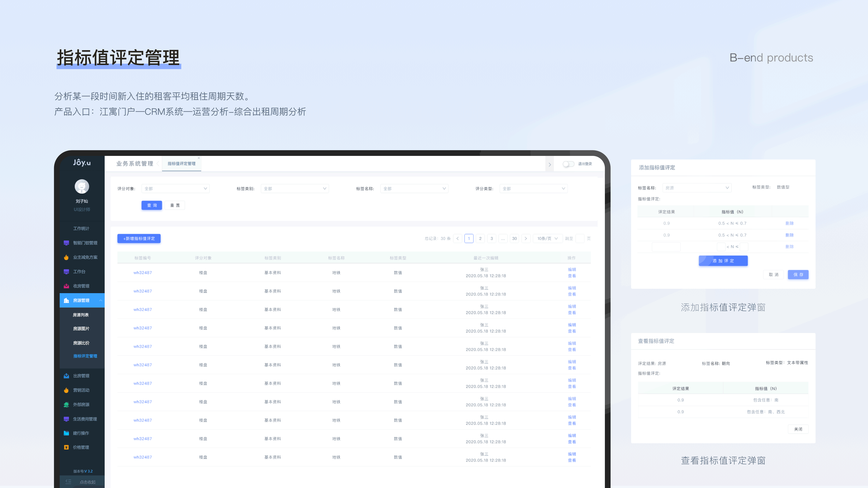868x488 pixels.
Task: Open the 标签名称 filter dropdown
Action: click(414, 189)
